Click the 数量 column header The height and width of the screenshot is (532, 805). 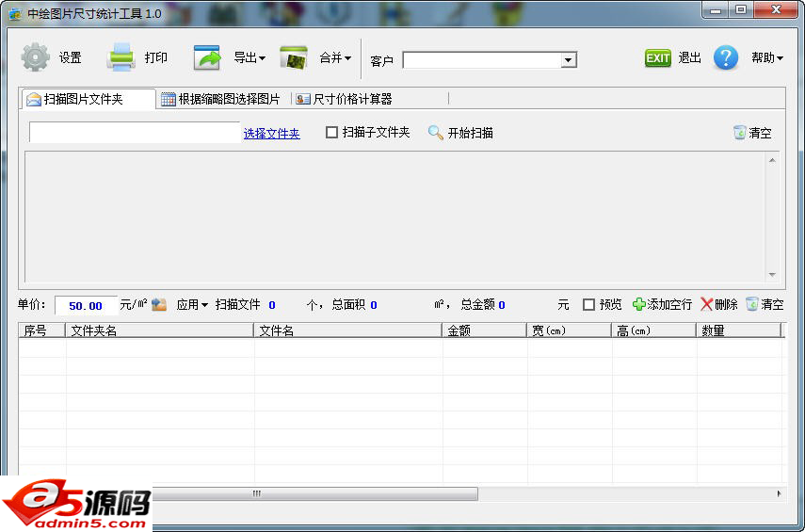(x=739, y=330)
